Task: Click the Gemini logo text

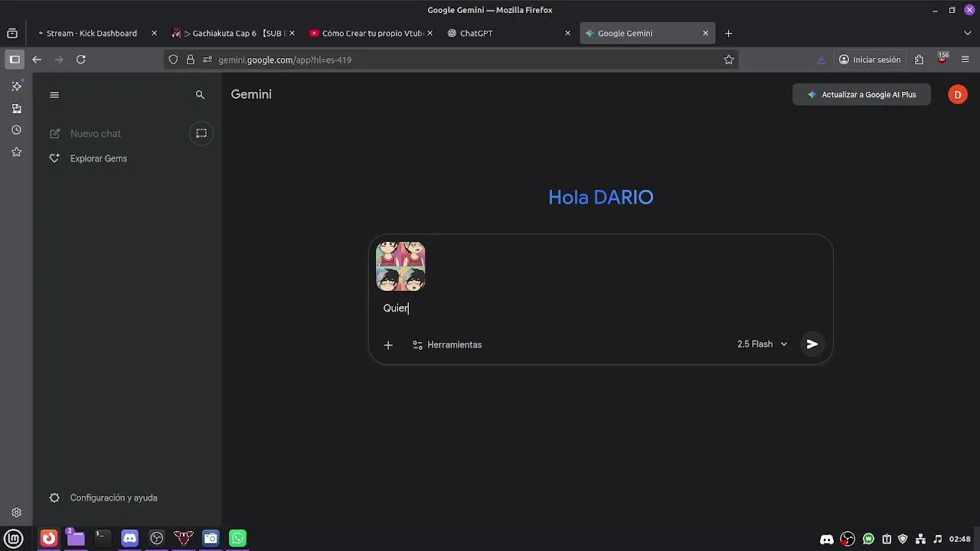Action: [x=251, y=95]
